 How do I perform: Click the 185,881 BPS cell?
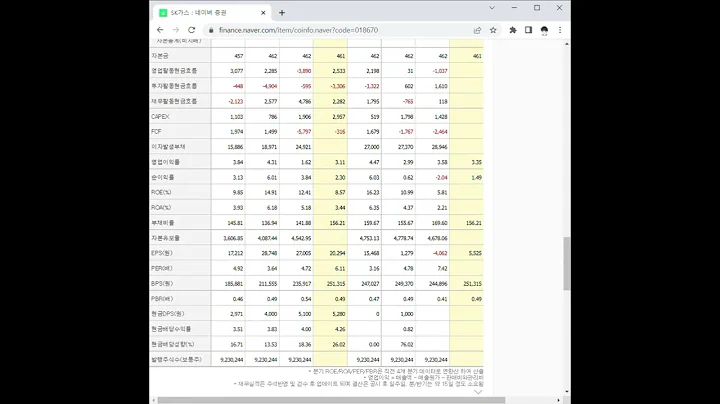point(234,284)
